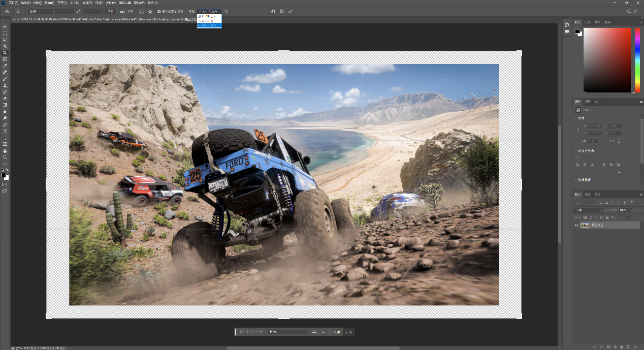
Task: Click the rainbow hue slider in the color panel
Action: pos(637,60)
